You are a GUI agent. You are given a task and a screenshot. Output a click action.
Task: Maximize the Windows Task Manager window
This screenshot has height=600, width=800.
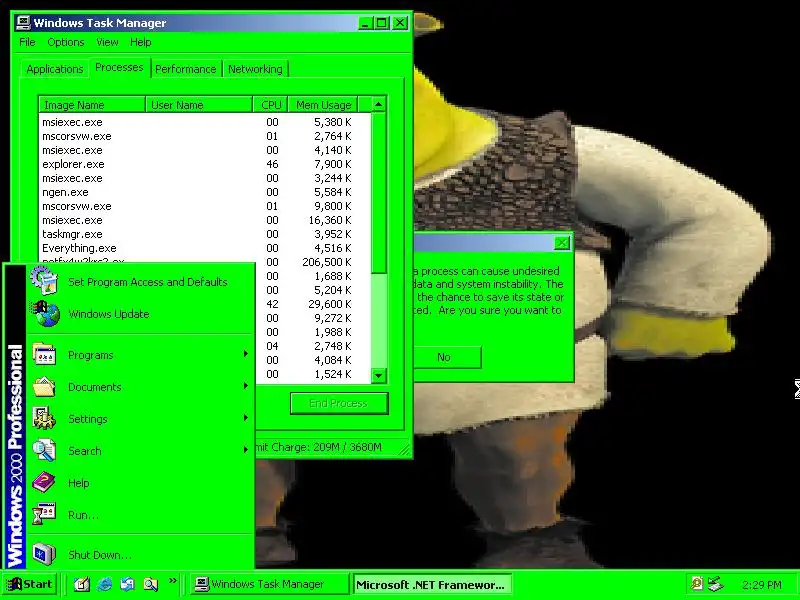[382, 23]
